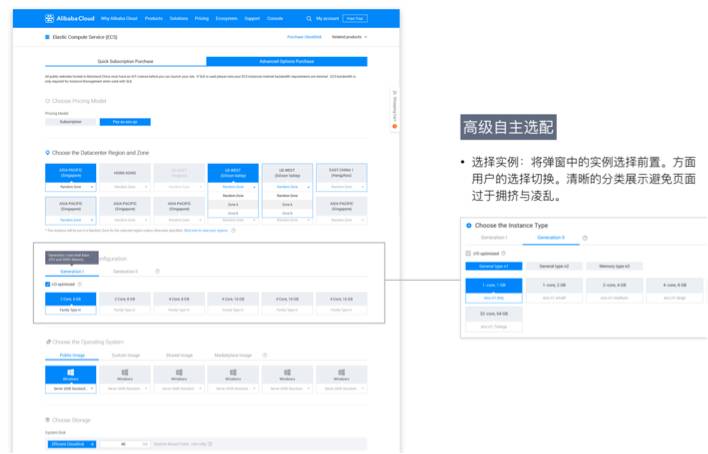
Task: Open the Solutions menu
Action: (179, 19)
